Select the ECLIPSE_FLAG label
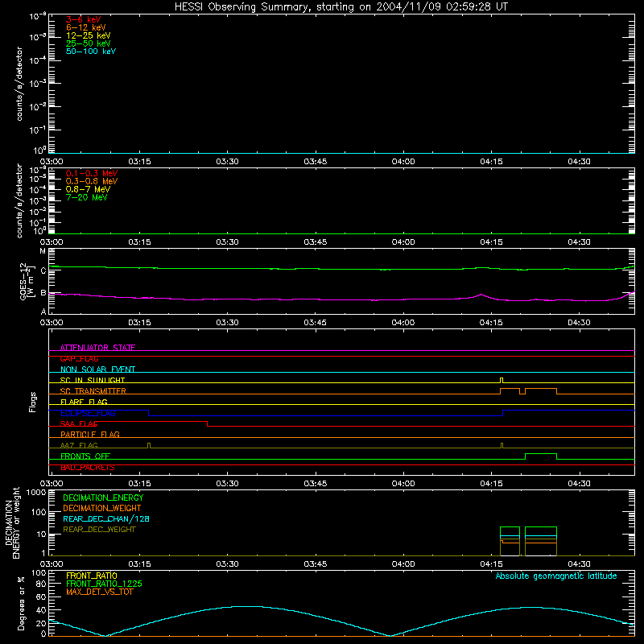Image resolution: width=644 pixels, height=644 pixels. (88, 413)
